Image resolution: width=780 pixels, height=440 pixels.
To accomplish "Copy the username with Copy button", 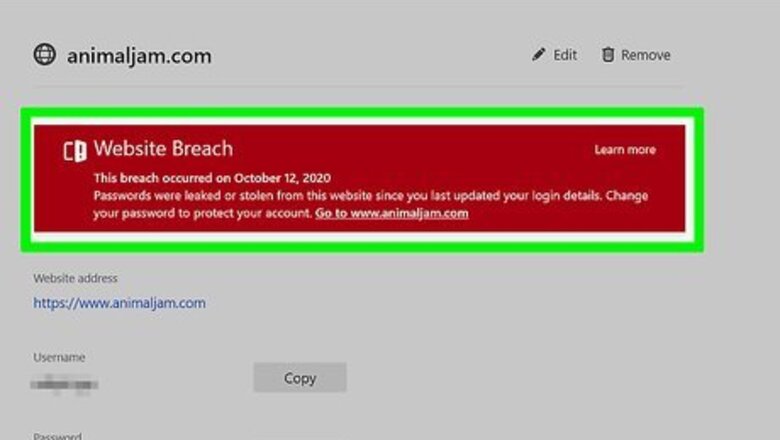I will click(x=299, y=378).
